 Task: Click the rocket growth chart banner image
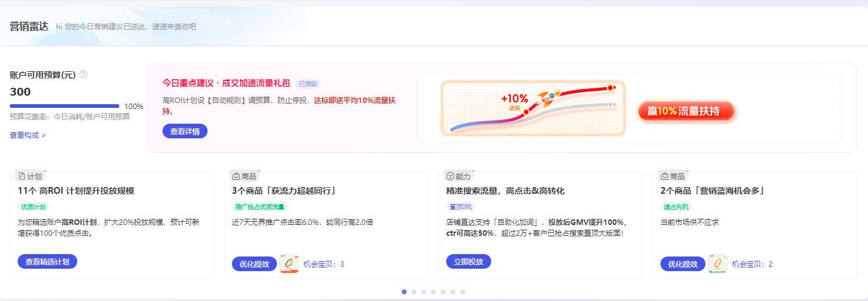pyautogui.click(x=533, y=108)
